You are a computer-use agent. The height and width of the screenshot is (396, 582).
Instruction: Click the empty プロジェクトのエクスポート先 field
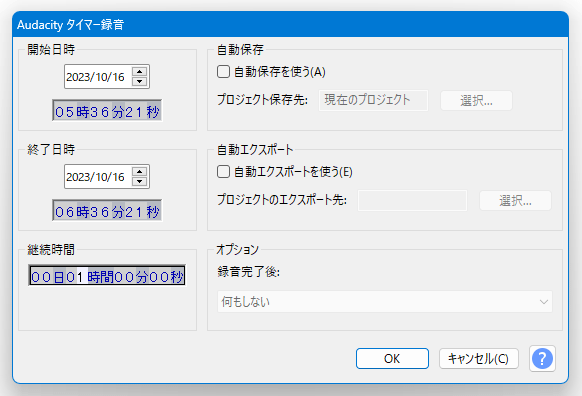[x=412, y=200]
